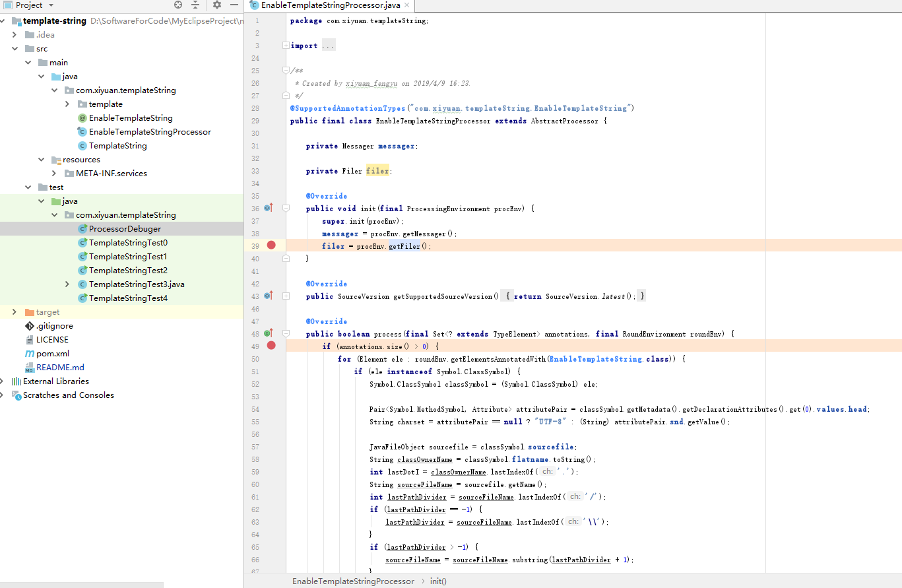This screenshot has height=588, width=902.
Task: Click the override marker at getSupportedSourceVersion
Action: pos(269,296)
